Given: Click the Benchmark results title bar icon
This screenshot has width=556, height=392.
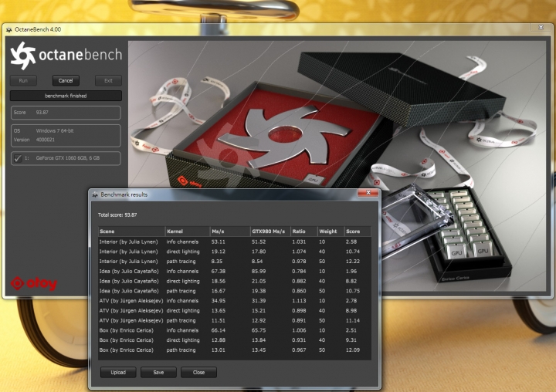Looking at the screenshot, I should coord(95,194).
